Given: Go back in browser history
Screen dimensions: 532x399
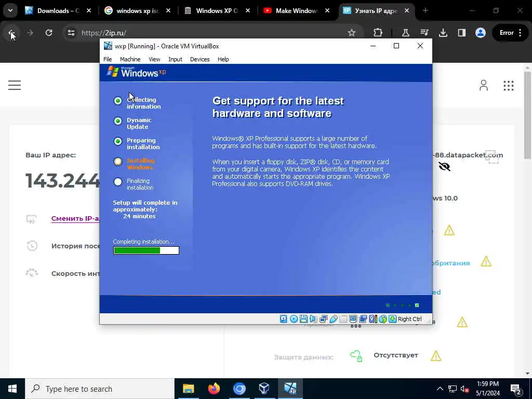Looking at the screenshot, I should click(11, 33).
